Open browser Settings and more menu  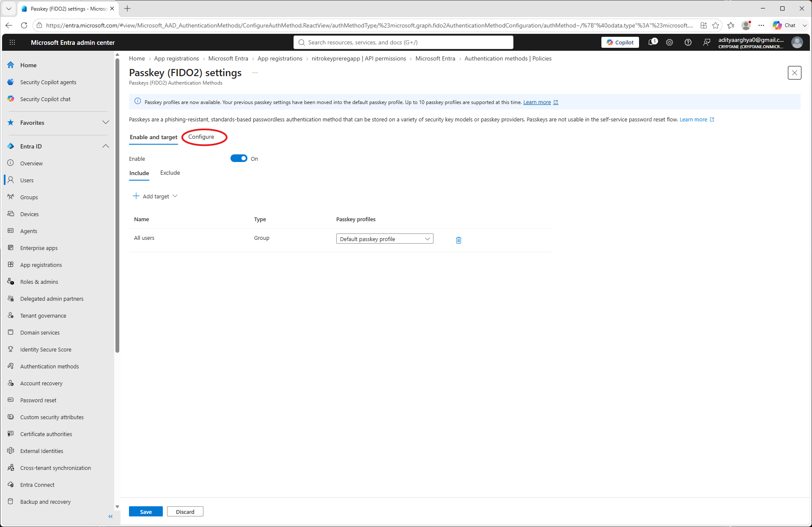point(761,25)
